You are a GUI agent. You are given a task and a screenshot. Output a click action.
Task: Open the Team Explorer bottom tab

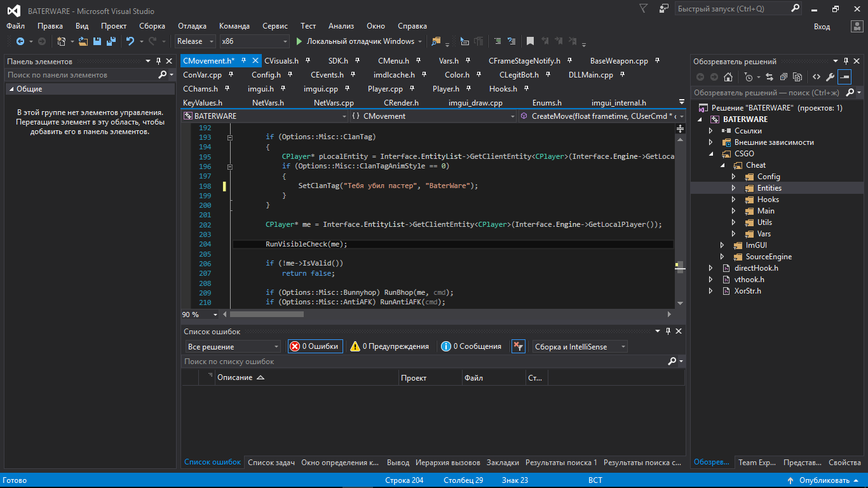(x=757, y=463)
